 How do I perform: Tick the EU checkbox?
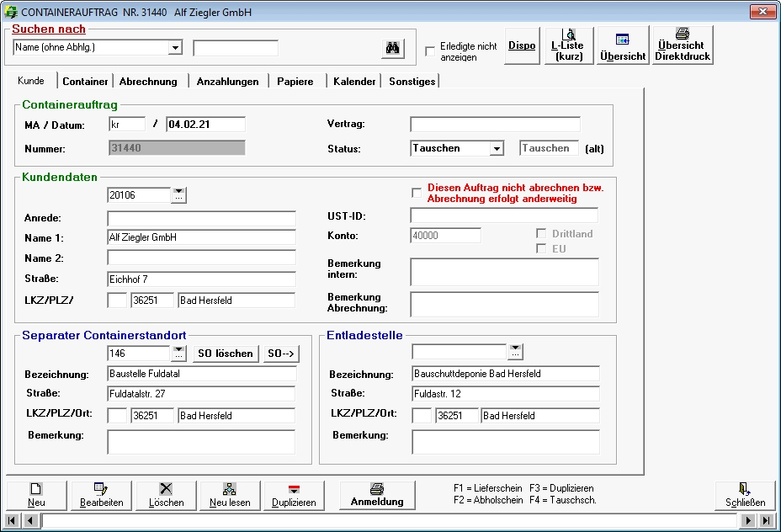point(542,248)
